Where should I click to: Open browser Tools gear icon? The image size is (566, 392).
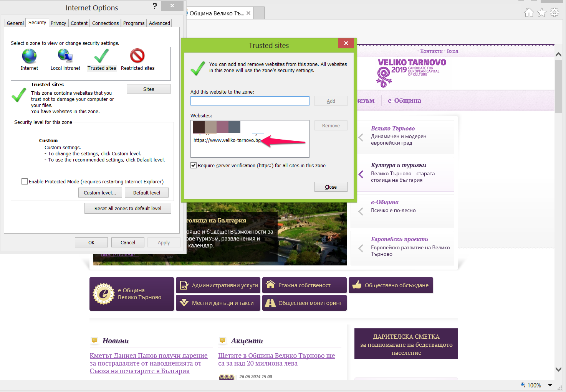(554, 13)
